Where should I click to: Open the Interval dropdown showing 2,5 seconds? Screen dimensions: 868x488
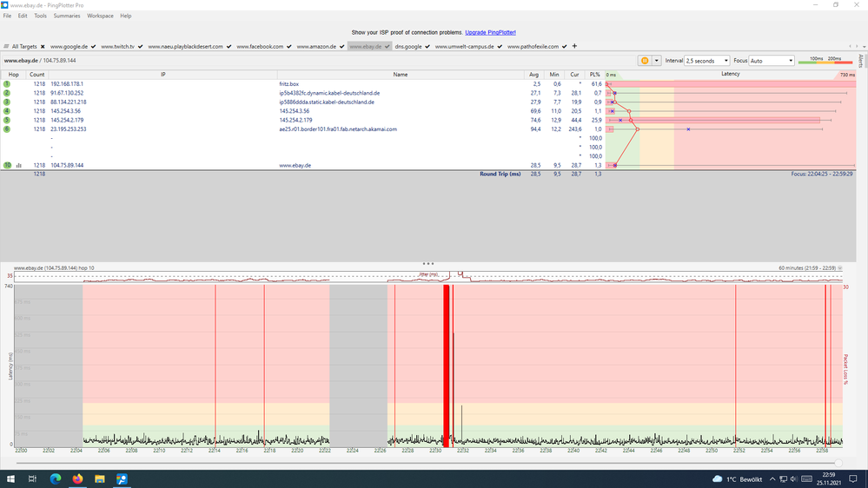[706, 61]
